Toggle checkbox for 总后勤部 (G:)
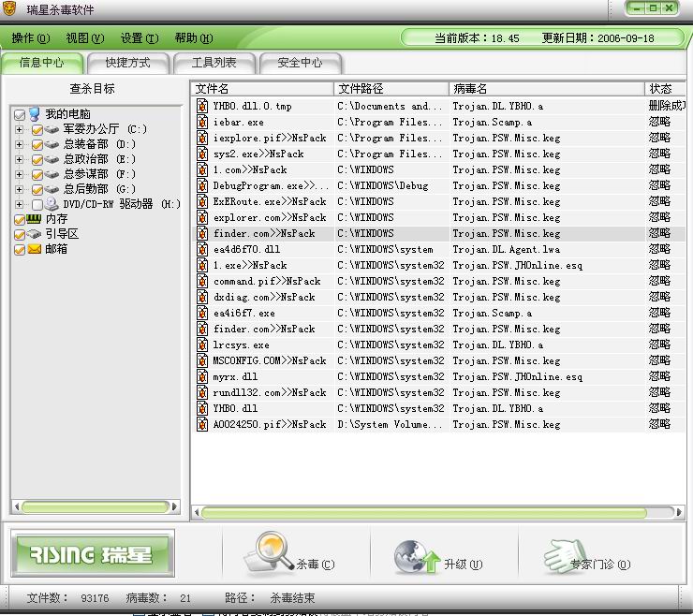The width and height of the screenshot is (693, 616). [37, 189]
